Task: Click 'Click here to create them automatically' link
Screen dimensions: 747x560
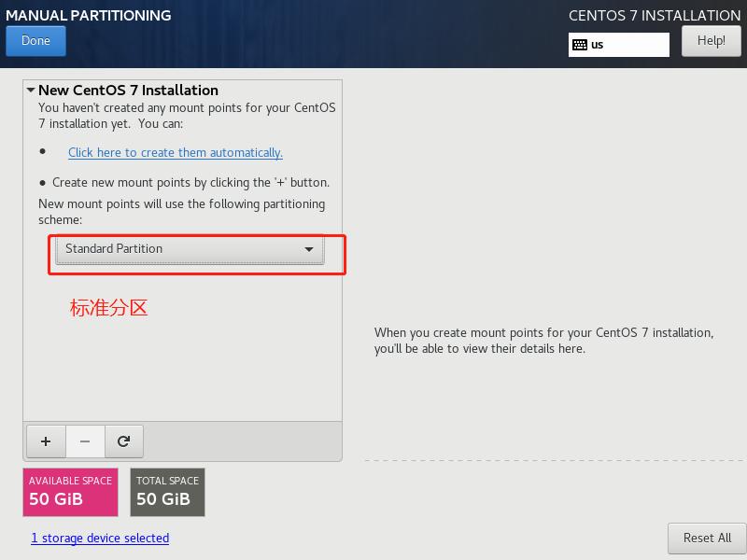Action: click(175, 152)
